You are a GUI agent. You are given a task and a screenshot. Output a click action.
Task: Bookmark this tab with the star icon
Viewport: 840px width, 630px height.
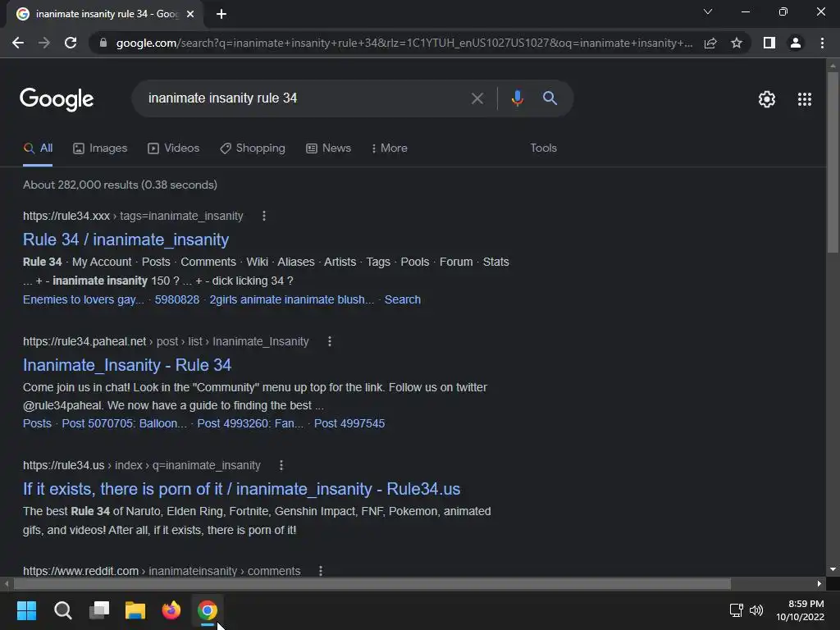[x=737, y=43]
